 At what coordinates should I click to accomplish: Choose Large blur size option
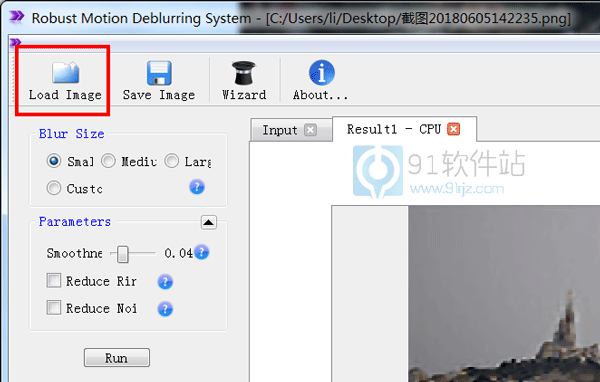[x=171, y=161]
